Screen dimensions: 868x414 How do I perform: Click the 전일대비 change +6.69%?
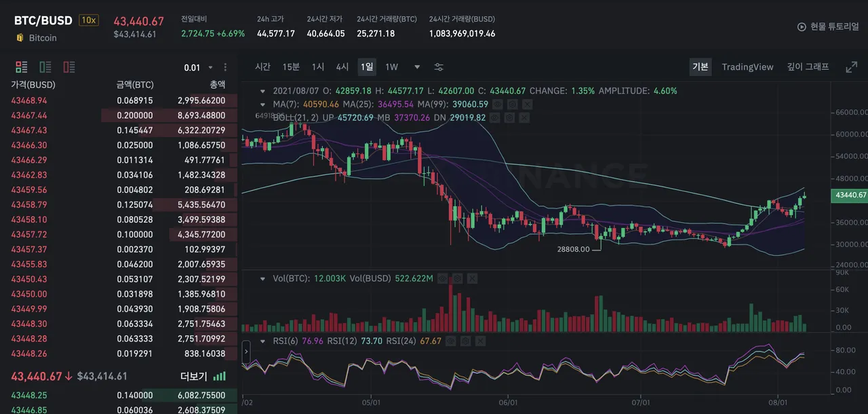tap(231, 33)
